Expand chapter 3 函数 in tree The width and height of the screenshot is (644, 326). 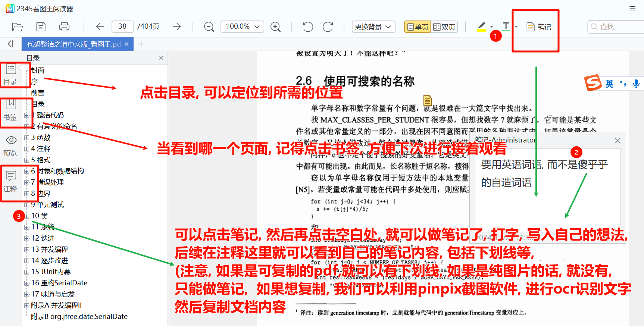27,138
